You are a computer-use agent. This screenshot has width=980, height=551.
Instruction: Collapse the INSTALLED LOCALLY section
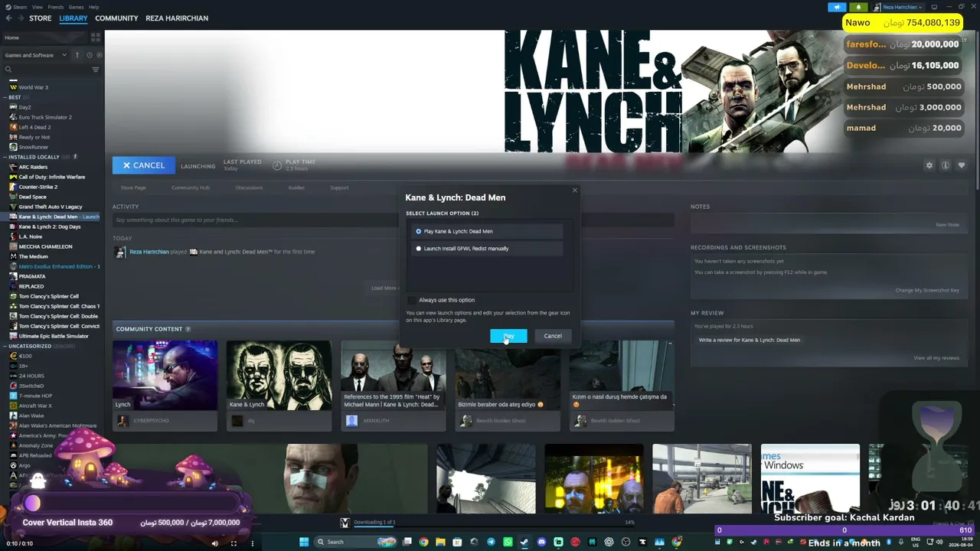(5, 157)
